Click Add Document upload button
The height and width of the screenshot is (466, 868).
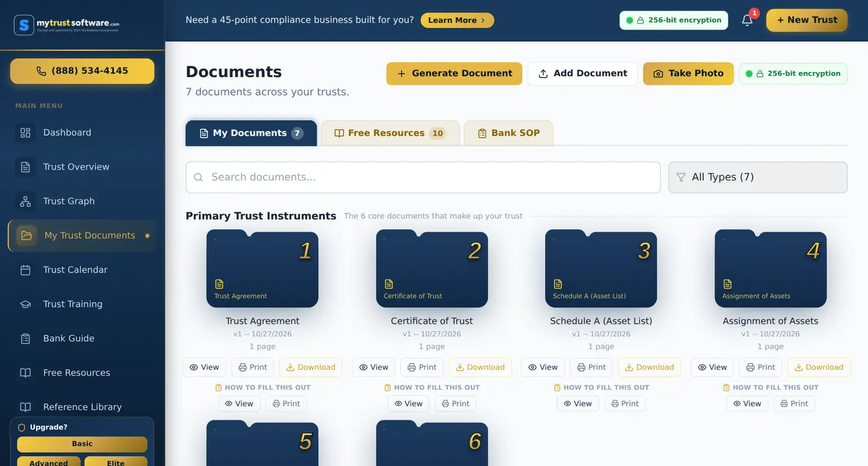[583, 73]
